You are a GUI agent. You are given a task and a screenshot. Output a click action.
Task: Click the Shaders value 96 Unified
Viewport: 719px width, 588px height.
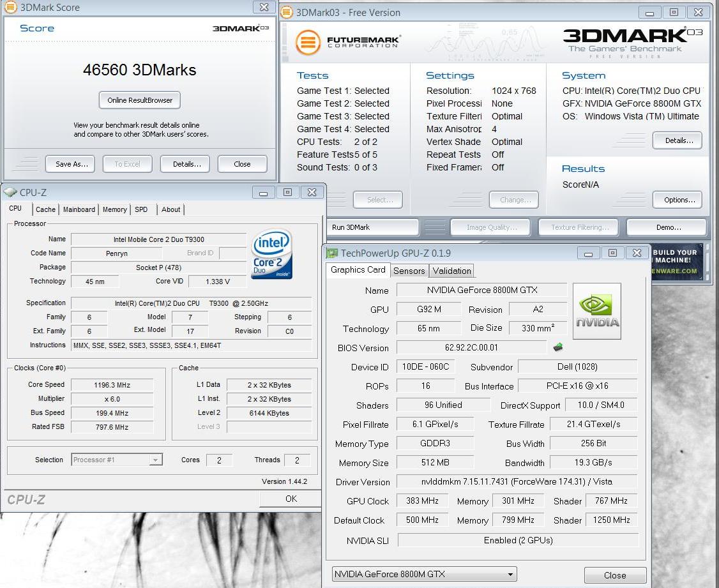(443, 405)
